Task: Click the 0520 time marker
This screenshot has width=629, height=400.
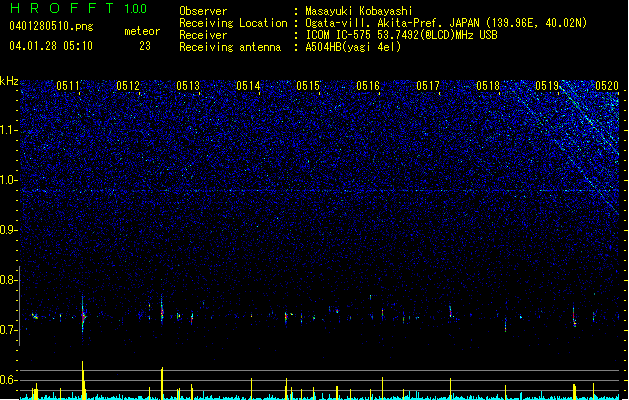Action: pyautogui.click(x=607, y=85)
